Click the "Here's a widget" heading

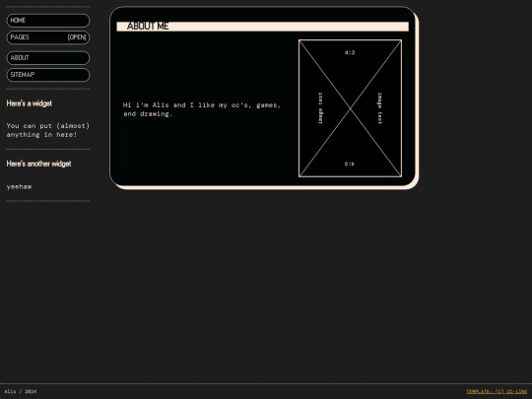tap(30, 103)
